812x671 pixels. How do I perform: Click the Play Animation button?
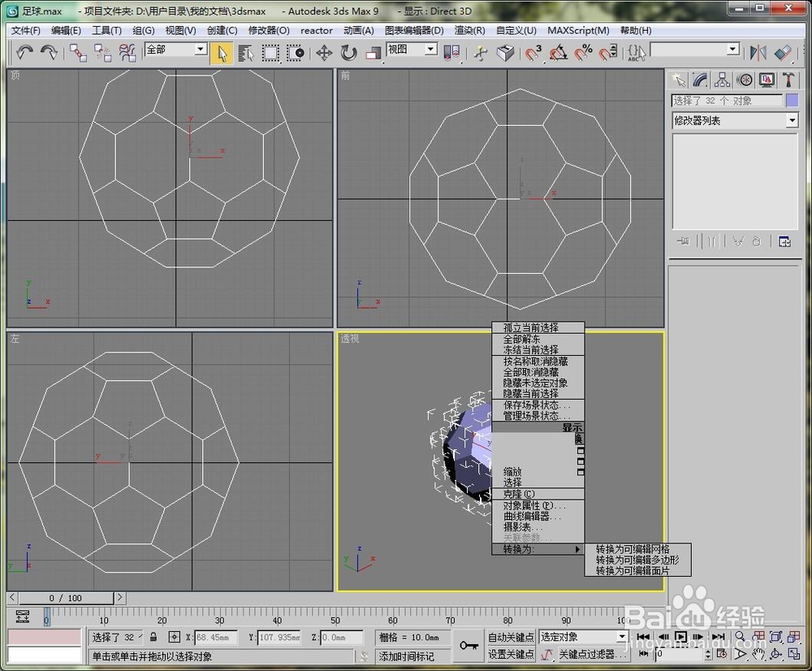tap(680, 637)
